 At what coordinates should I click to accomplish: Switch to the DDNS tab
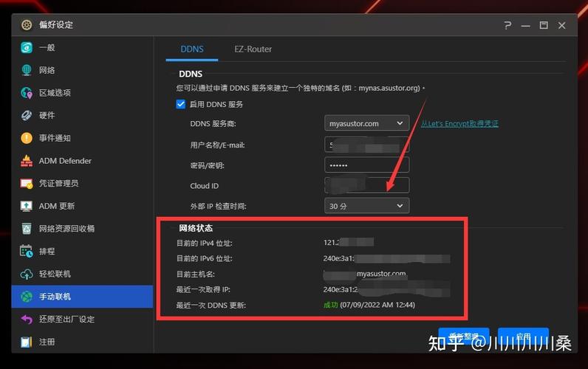pos(192,49)
